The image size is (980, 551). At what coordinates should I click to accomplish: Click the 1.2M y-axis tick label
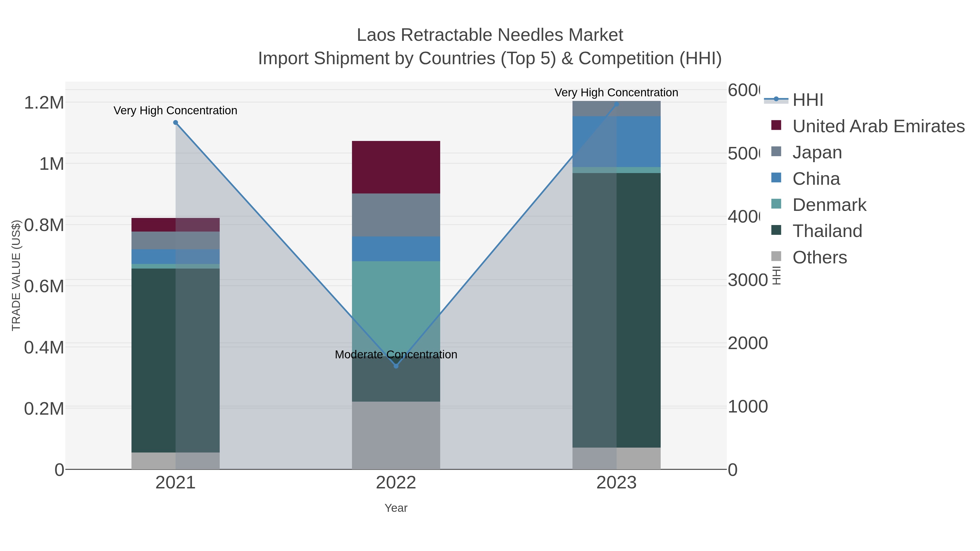[44, 103]
